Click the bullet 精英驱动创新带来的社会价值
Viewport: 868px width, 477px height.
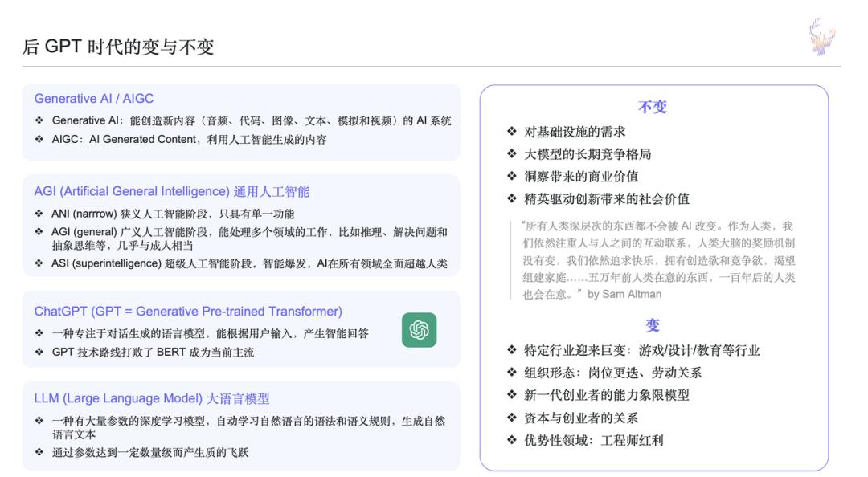pos(607,198)
